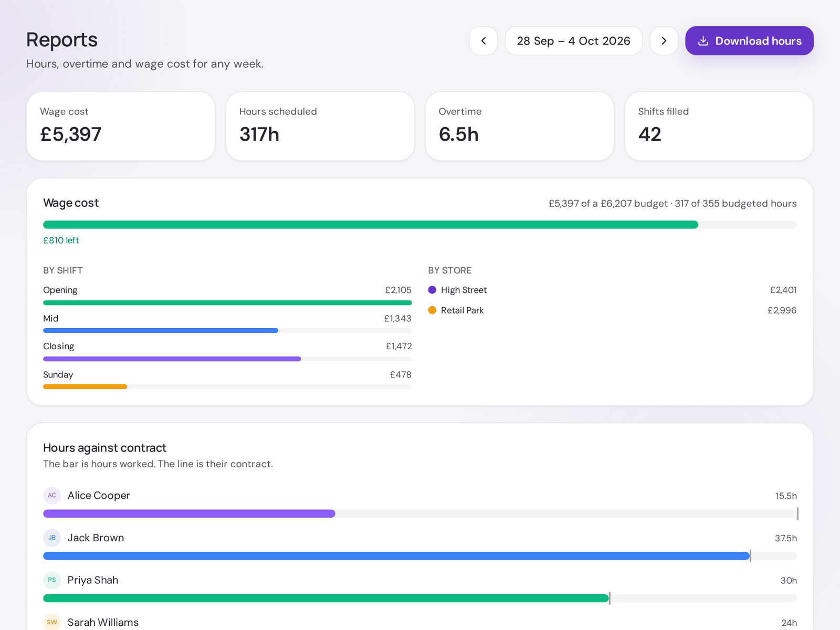
Task: Click the £1,343 Mid amount
Action: [x=397, y=319]
